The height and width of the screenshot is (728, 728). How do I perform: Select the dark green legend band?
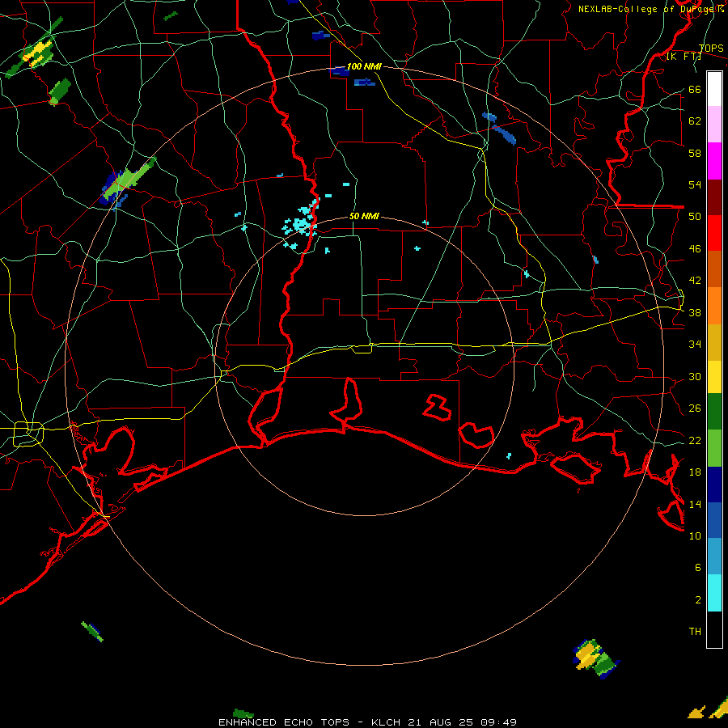click(x=714, y=412)
